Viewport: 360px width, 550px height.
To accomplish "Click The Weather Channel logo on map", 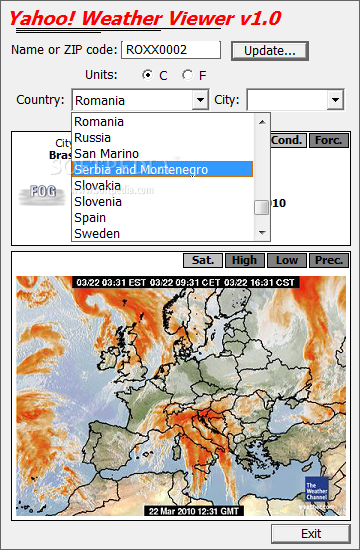I will coord(316,489).
